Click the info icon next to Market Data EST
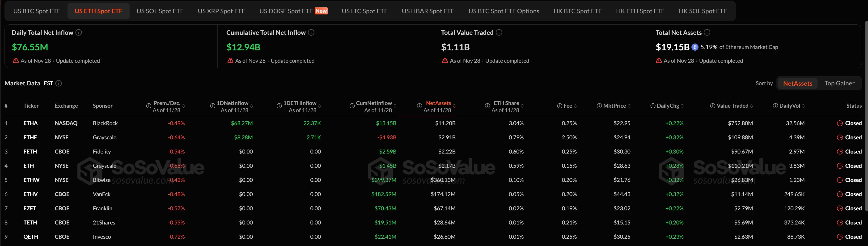The width and height of the screenshot is (868, 246). tap(58, 83)
